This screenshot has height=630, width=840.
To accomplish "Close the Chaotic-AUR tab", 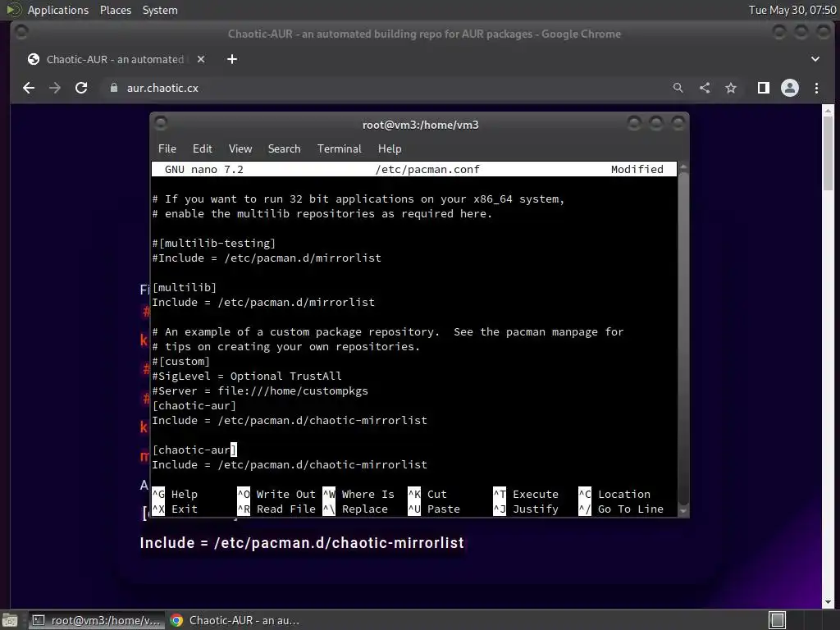I will [201, 59].
